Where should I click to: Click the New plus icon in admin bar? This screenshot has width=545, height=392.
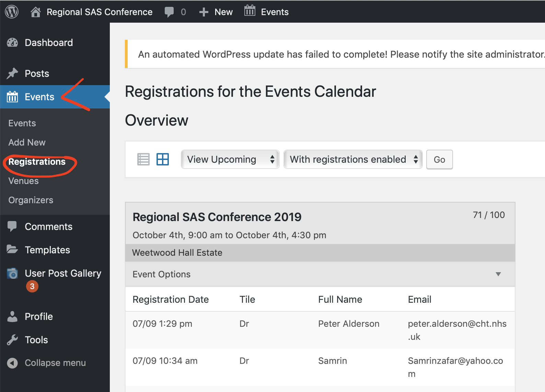204,12
